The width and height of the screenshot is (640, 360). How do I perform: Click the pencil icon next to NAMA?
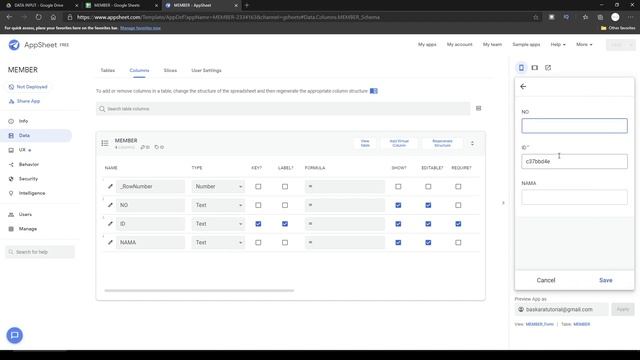[x=110, y=242]
